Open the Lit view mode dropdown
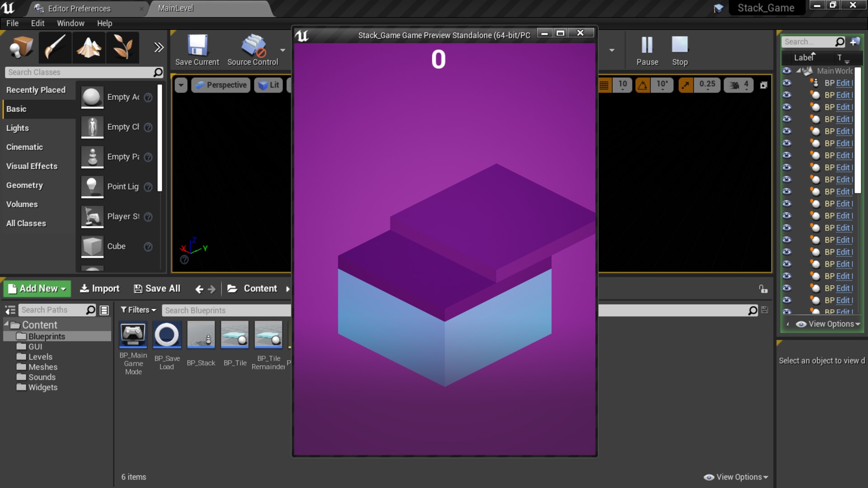Viewport: 868px width, 488px height. 268,84
